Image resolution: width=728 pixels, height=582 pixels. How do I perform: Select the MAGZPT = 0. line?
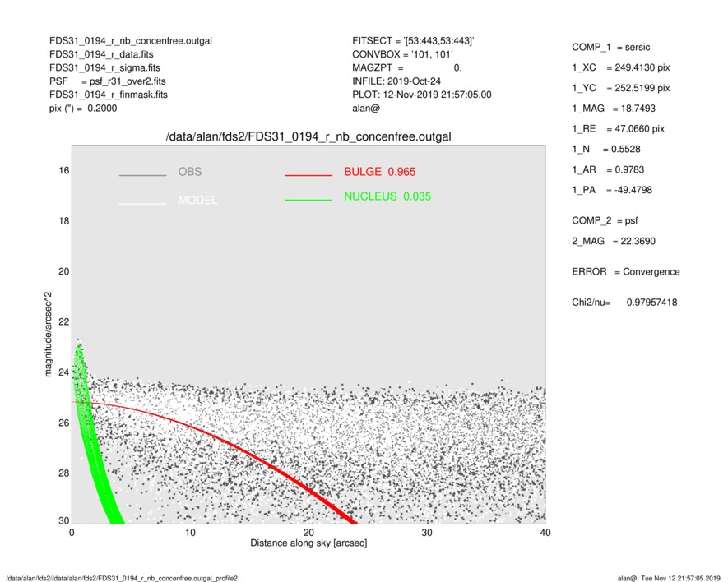coord(406,67)
